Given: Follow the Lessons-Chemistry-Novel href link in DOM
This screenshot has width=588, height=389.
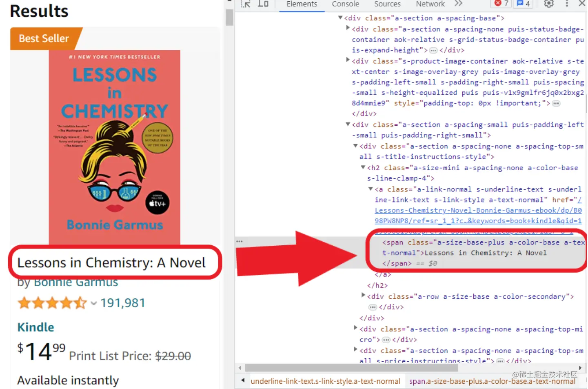Looking at the screenshot, I should [478, 216].
